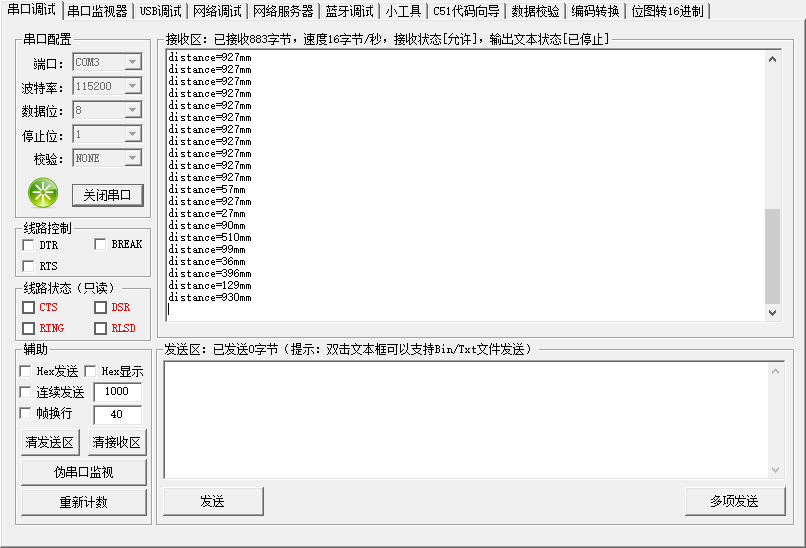Toggle the BREAK checkbox
The width and height of the screenshot is (806, 548).
(100, 244)
